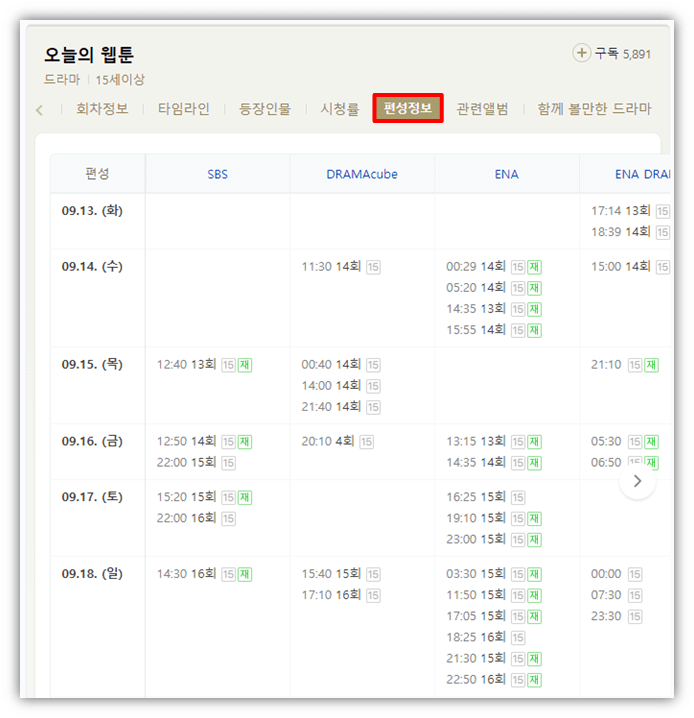This screenshot has height=718, width=694.
Task: Show more channels with right arrow button
Action: click(x=637, y=481)
